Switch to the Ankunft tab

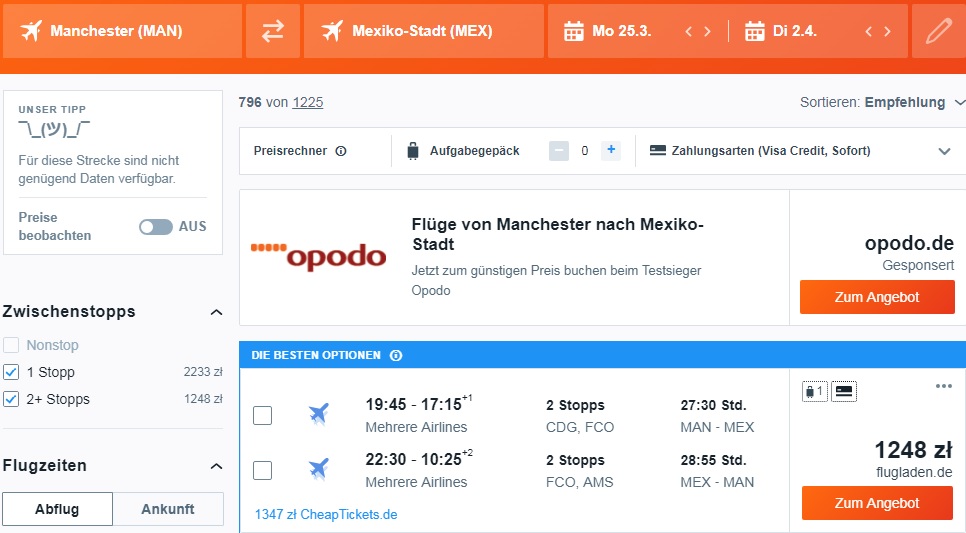pyautogui.click(x=168, y=509)
